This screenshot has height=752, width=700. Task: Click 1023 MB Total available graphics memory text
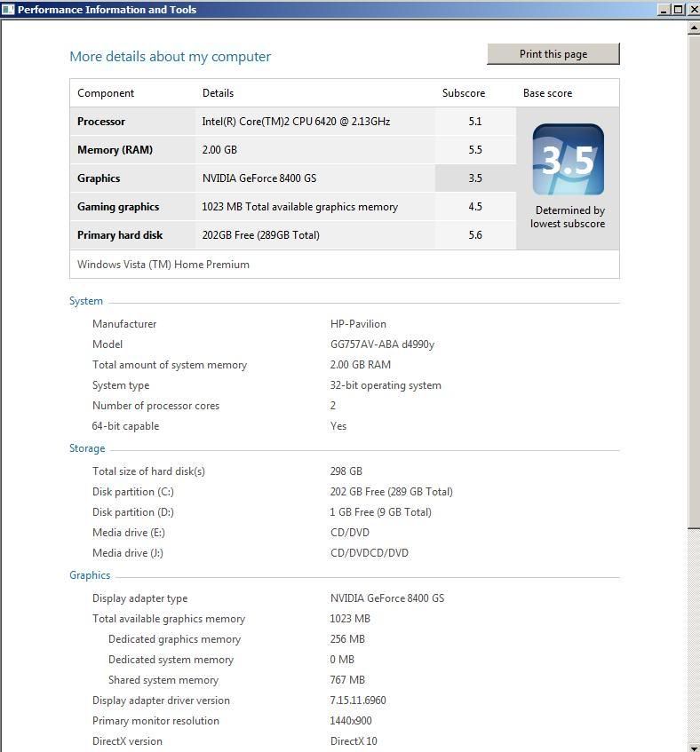pyautogui.click(x=300, y=207)
